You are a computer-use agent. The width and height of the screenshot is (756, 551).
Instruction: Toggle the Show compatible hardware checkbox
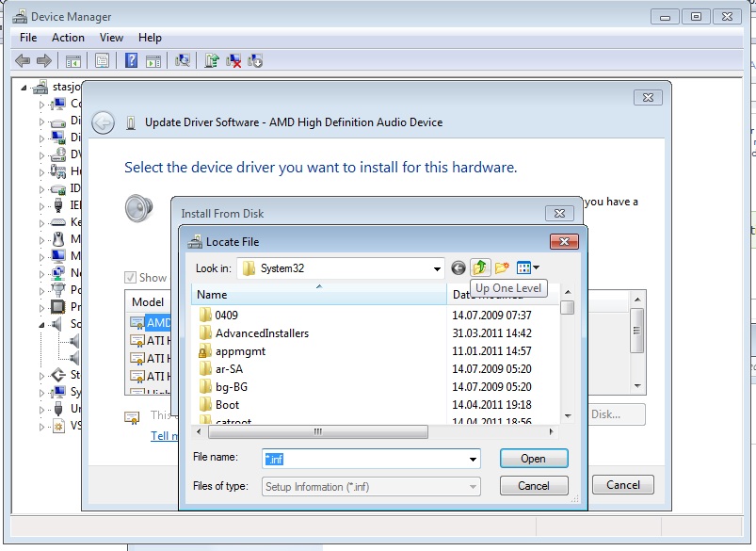coord(131,278)
